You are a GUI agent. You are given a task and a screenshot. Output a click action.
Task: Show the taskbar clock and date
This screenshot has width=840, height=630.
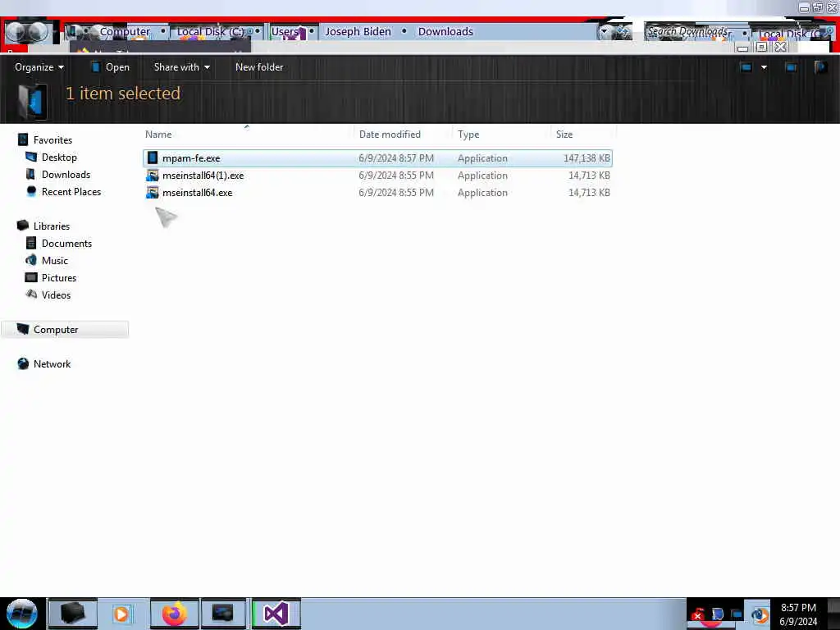point(798,614)
